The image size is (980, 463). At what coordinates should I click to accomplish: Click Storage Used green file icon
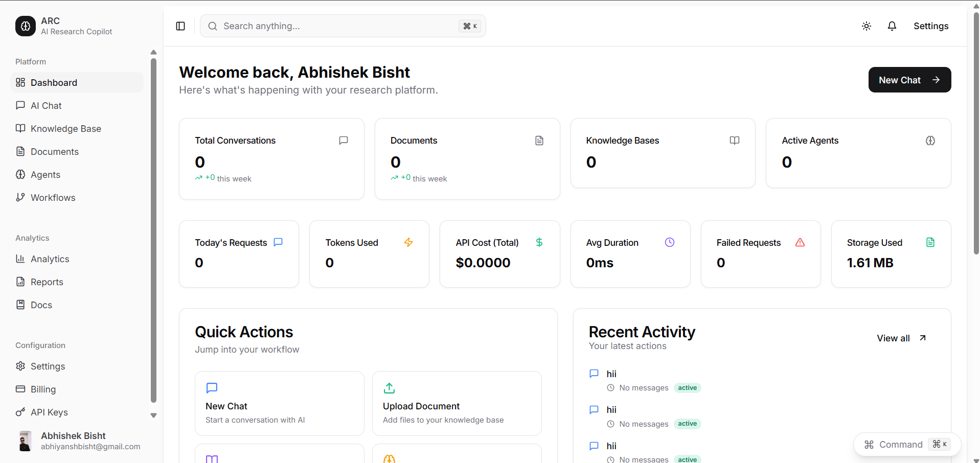pyautogui.click(x=930, y=242)
